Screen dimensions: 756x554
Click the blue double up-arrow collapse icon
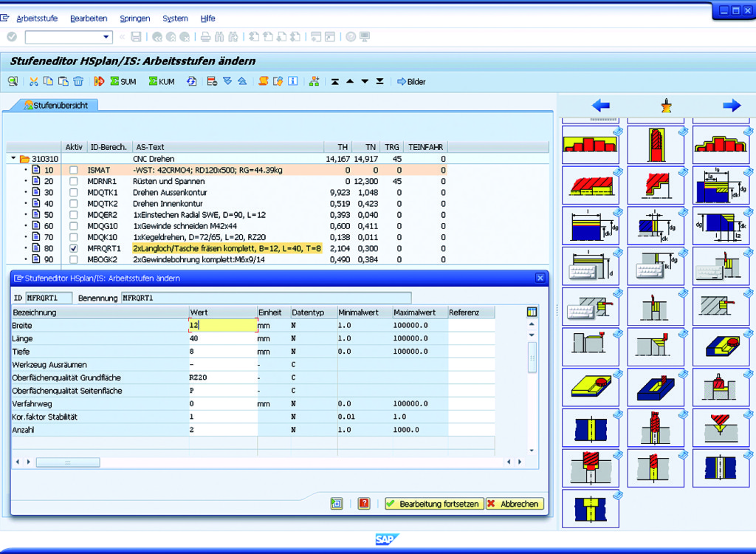click(x=242, y=81)
